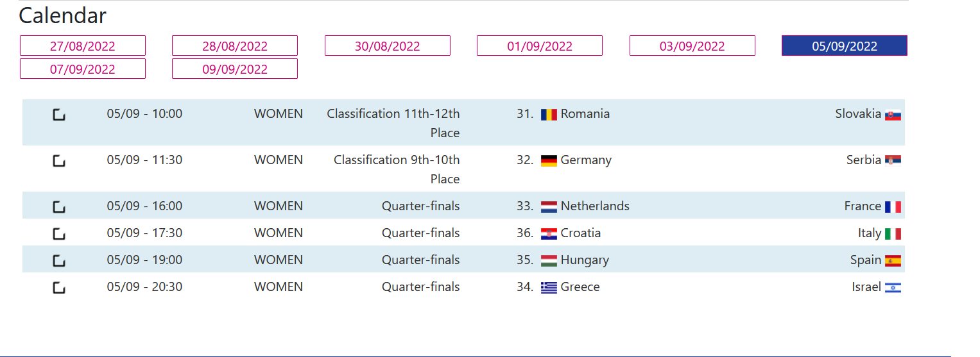Expand the 16:00 Netherlands match details icon
The image size is (980, 357).
(59, 207)
